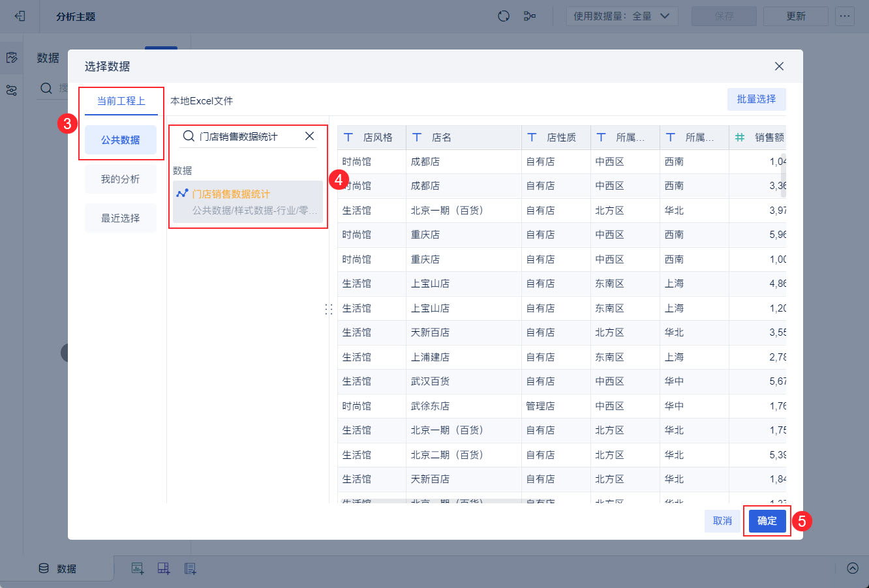Screen dimensions: 869x588
Task: Click the search icon in background 数据 panel
Action: click(x=46, y=88)
